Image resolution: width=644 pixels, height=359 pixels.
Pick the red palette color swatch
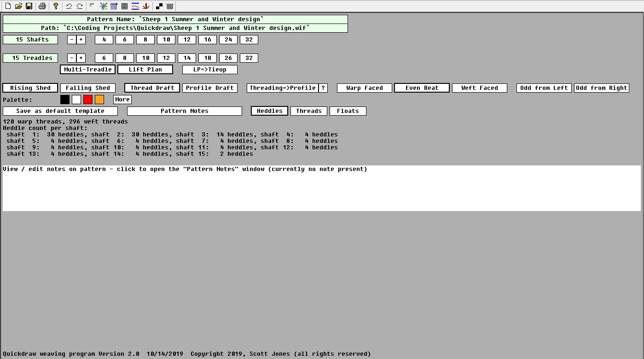point(88,100)
